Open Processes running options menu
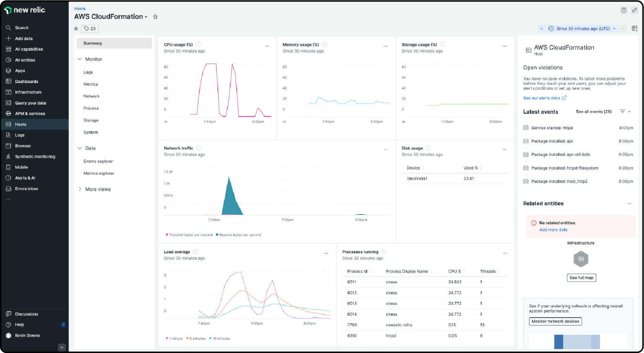 point(505,253)
